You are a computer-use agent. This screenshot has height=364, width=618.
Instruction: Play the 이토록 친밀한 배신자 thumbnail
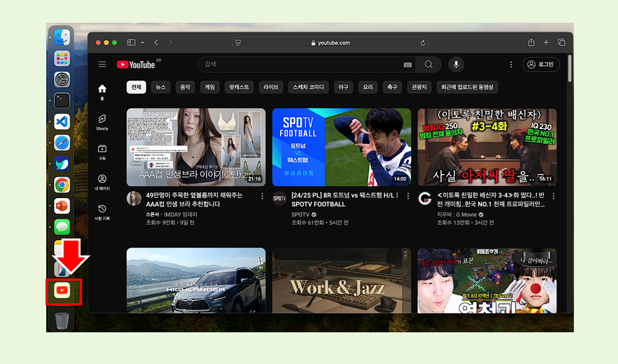(x=487, y=147)
